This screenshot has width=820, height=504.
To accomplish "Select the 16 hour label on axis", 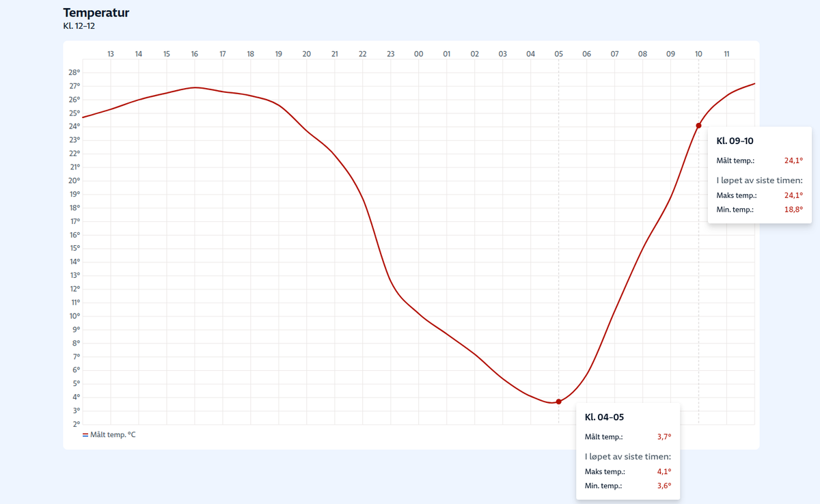I will [x=195, y=53].
